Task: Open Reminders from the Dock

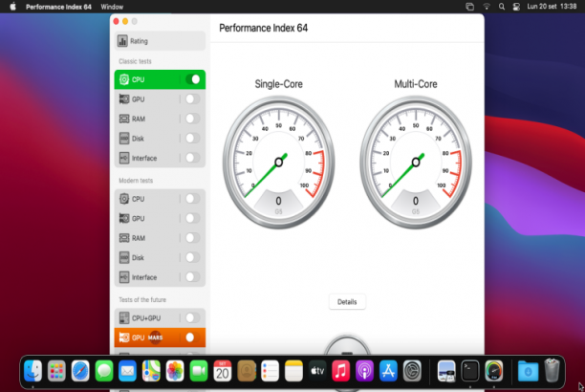Action: tap(270, 371)
